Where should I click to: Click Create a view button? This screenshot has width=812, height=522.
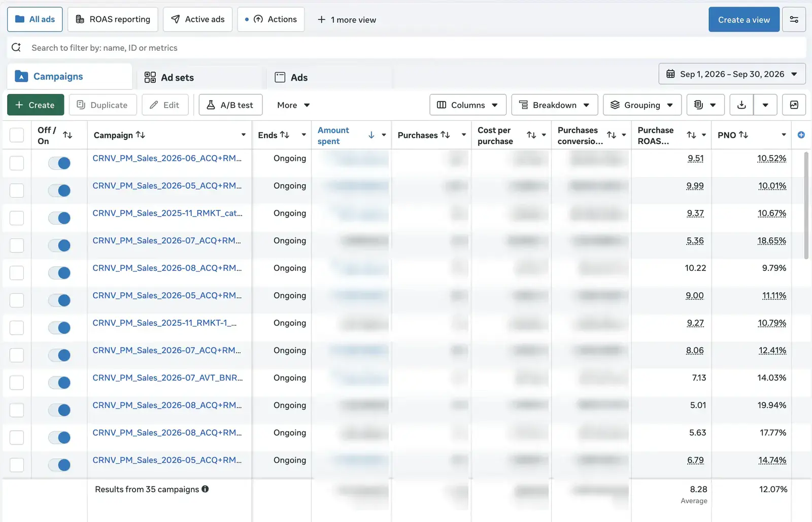pos(743,20)
